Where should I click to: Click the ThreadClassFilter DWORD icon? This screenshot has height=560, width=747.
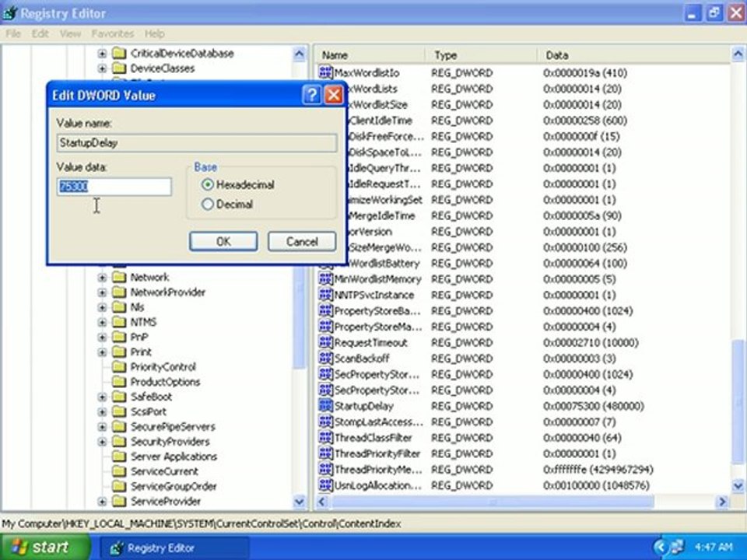325,438
